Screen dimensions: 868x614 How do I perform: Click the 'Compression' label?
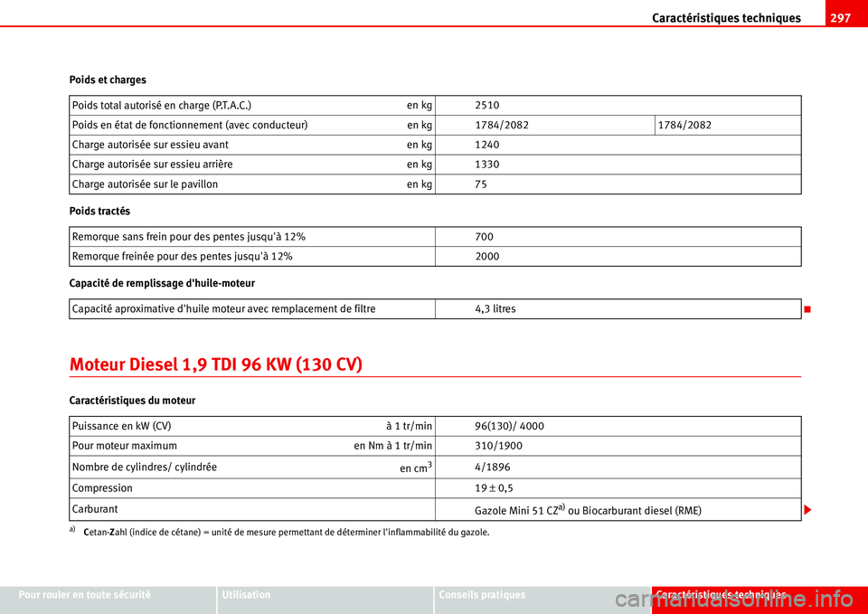102,488
